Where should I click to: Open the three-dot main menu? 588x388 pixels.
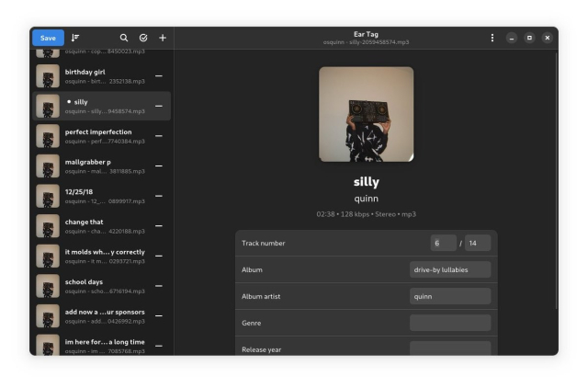(492, 38)
